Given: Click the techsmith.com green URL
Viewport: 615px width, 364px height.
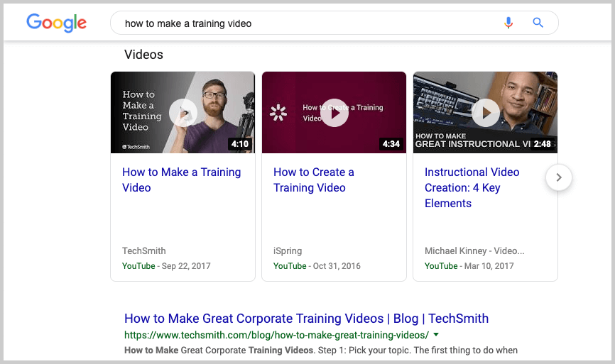Looking at the screenshot, I should pos(276,335).
